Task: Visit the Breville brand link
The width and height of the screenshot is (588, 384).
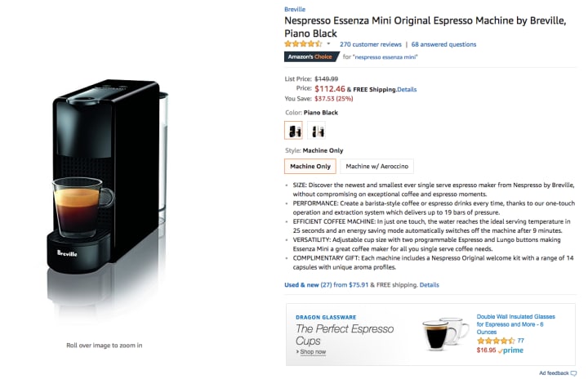Action: click(295, 9)
